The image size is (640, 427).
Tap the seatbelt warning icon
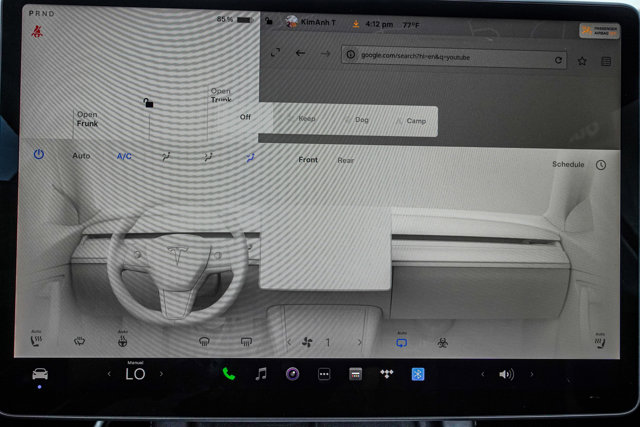coord(37,31)
